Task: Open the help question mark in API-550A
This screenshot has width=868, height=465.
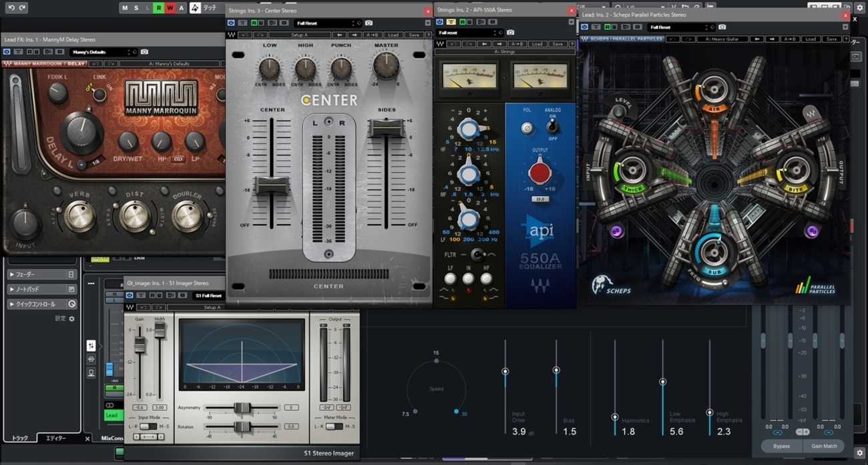Action: (x=572, y=44)
